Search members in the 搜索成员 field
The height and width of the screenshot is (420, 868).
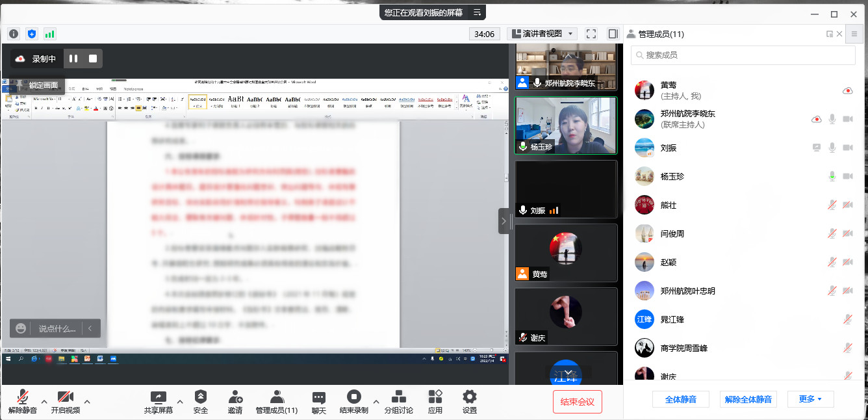[743, 55]
